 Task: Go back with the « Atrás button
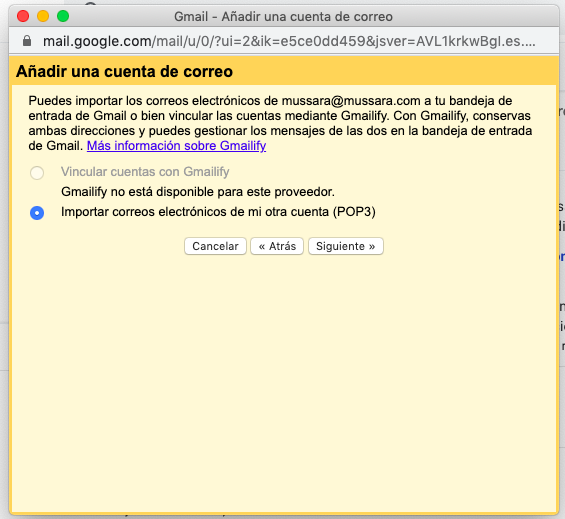[x=277, y=246]
